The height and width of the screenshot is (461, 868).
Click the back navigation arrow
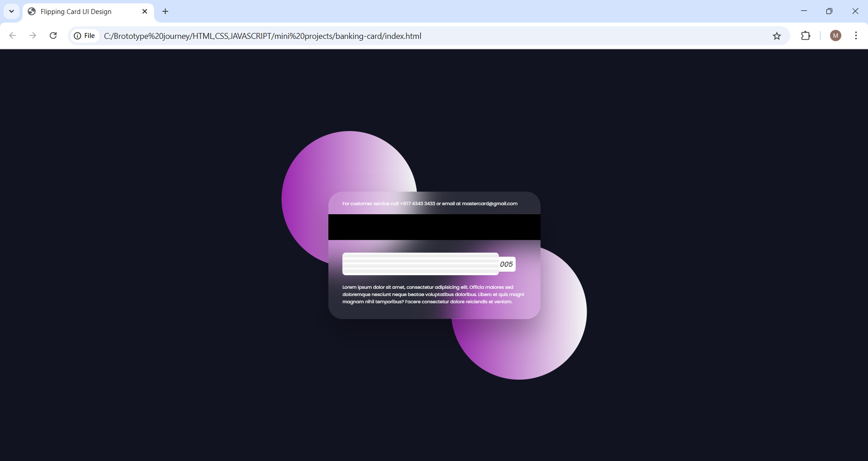(12, 36)
